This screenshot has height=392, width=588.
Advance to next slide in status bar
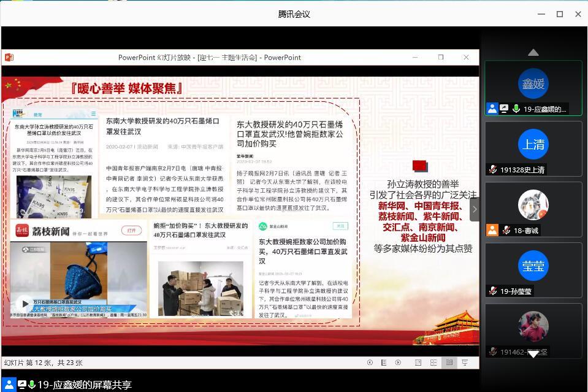pyautogui.click(x=398, y=363)
